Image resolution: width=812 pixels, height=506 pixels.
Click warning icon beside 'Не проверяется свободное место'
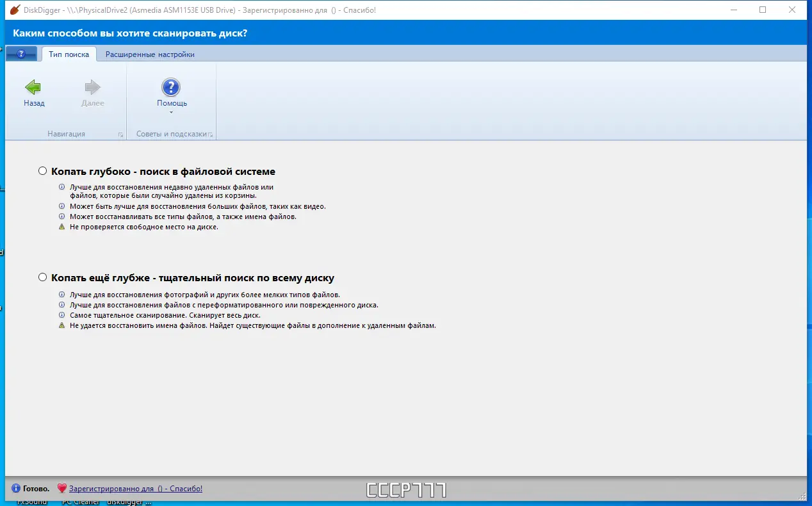pyautogui.click(x=62, y=227)
